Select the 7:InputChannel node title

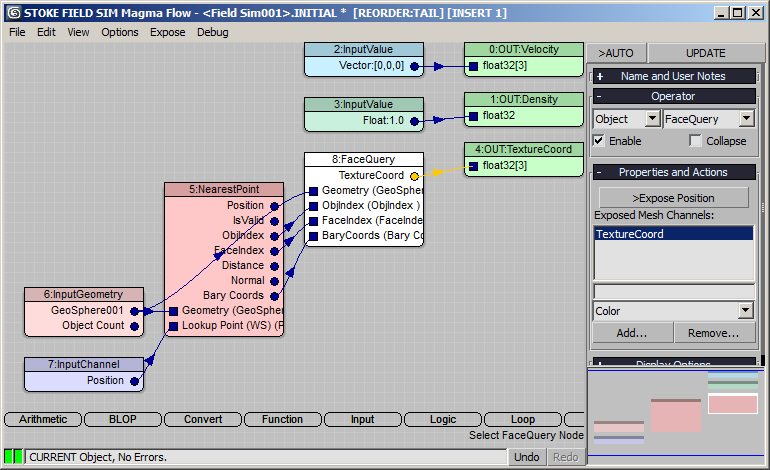(83, 364)
